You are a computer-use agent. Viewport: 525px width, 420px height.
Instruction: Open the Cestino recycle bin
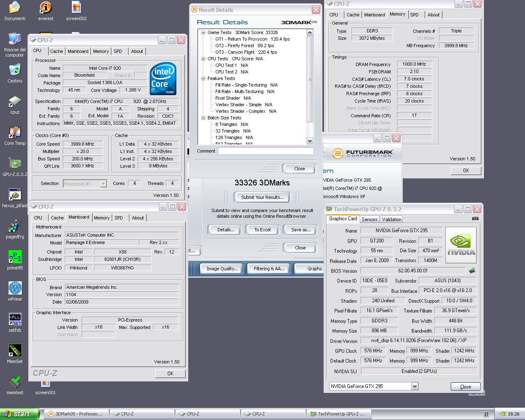coord(15,73)
